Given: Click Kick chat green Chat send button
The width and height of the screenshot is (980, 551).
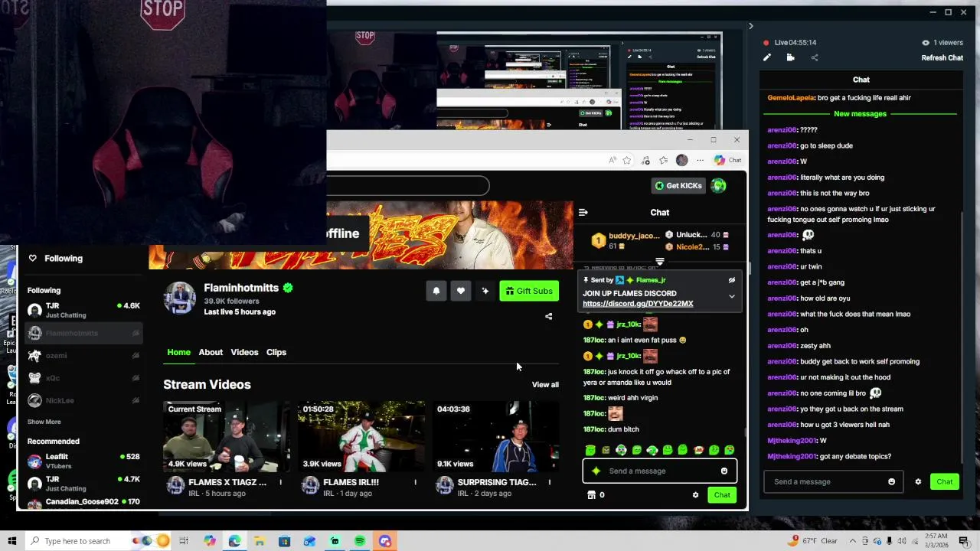Looking at the screenshot, I should [x=722, y=495].
